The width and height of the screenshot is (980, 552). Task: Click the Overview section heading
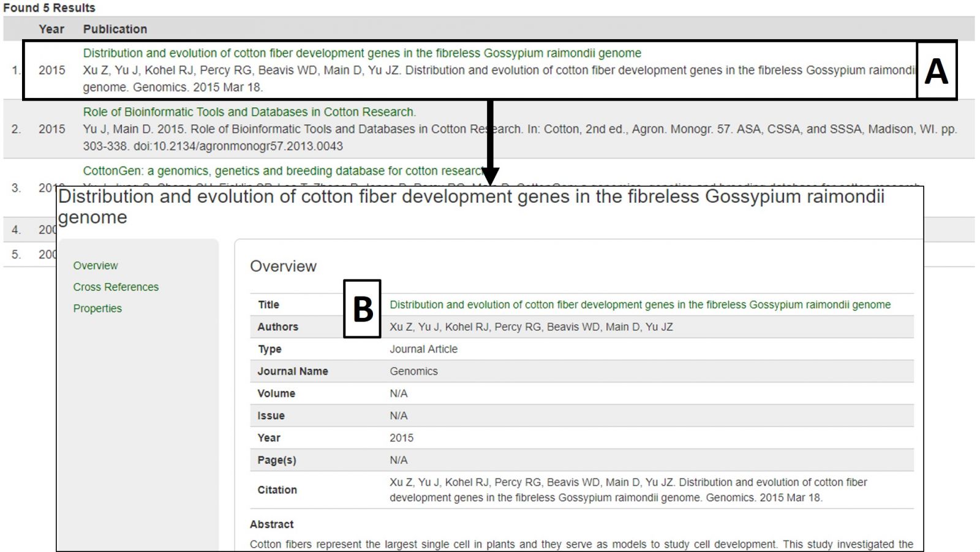[283, 267]
